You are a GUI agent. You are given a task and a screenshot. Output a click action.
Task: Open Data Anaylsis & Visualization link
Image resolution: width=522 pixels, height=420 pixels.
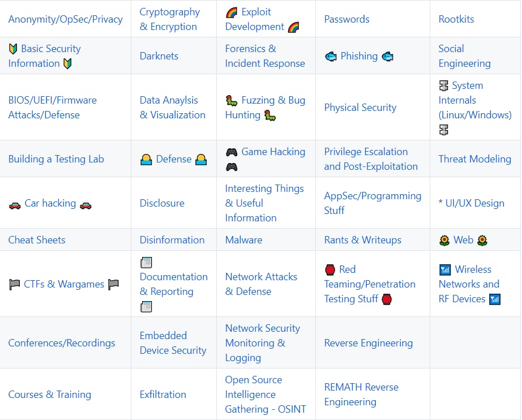click(173, 108)
